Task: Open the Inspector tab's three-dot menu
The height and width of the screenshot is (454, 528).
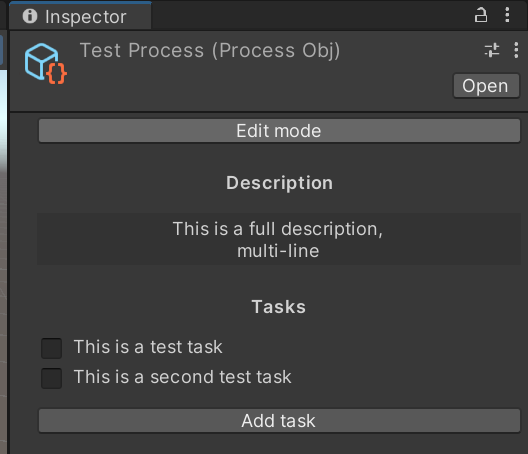Action: 507,15
